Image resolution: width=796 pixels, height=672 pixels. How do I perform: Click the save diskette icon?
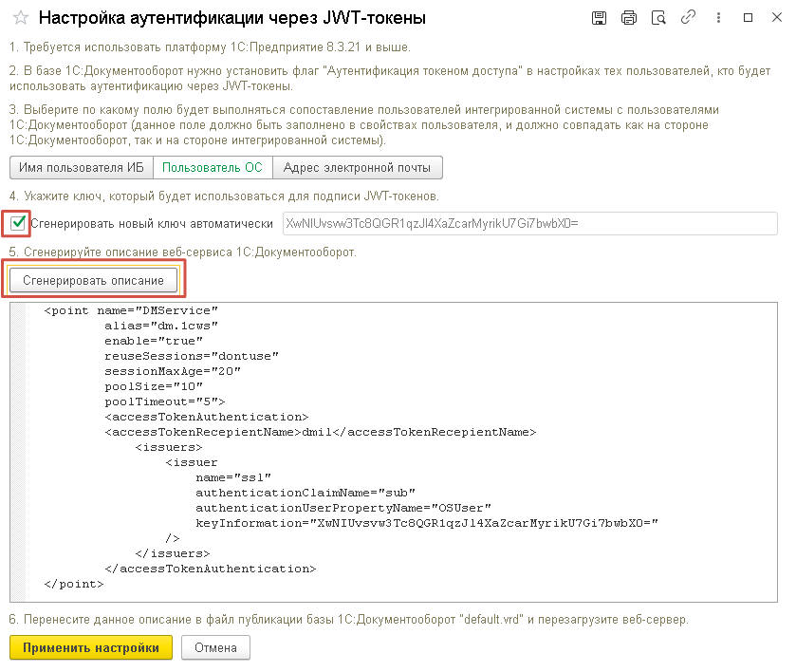(x=599, y=18)
